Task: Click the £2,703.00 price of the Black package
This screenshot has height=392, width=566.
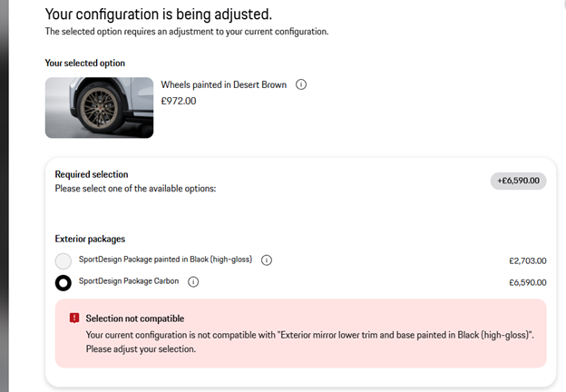Action: (x=528, y=260)
